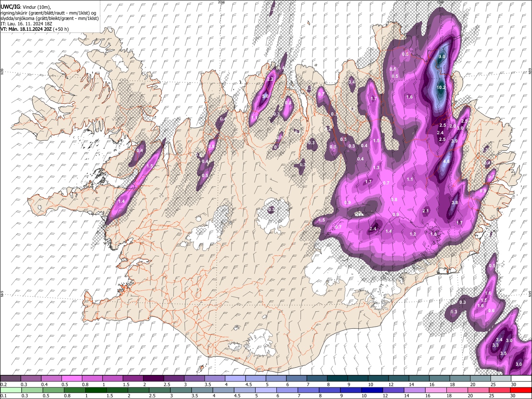This screenshot has width=532, height=399.
Task: Select the 3.4 offshore value label
Action: click(499, 340)
